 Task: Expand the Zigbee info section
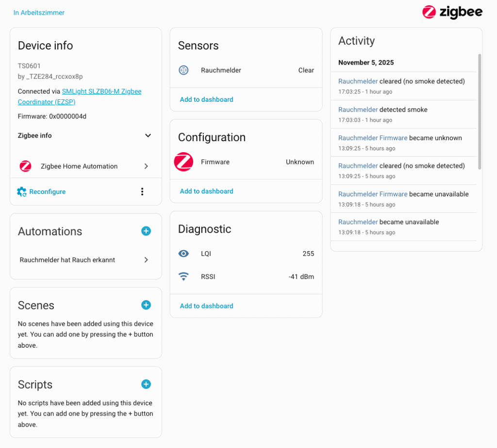click(x=148, y=136)
